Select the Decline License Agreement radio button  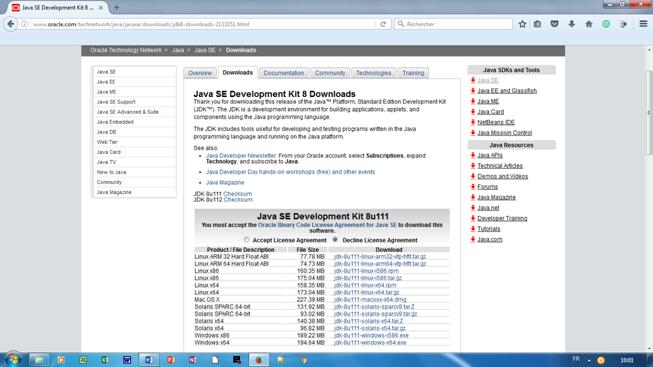(x=335, y=240)
